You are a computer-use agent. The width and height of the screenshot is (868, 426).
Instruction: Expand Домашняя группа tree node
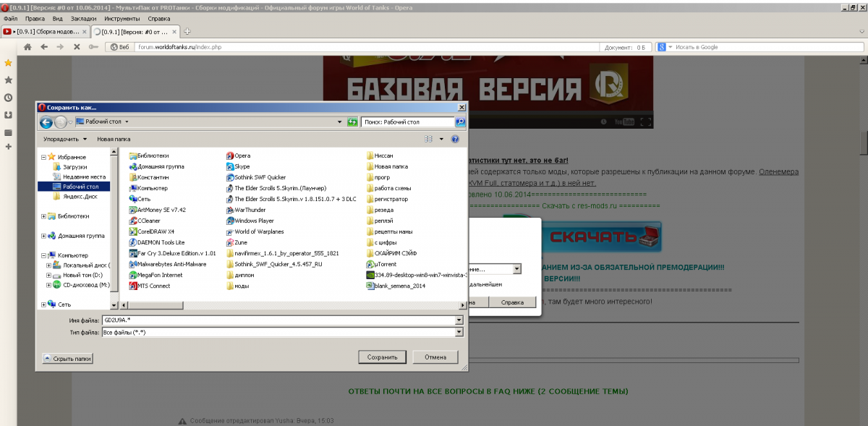43,236
